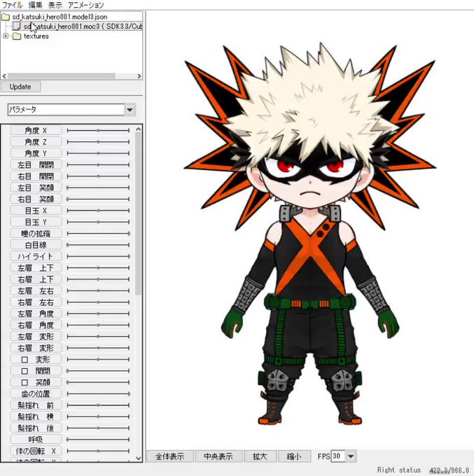Click the parameter list vertical scrollbar thumb
The image size is (474, 476).
coord(139,213)
